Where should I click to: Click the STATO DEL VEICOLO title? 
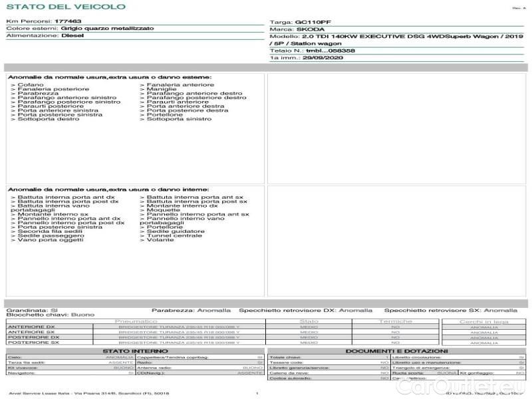(65, 7)
